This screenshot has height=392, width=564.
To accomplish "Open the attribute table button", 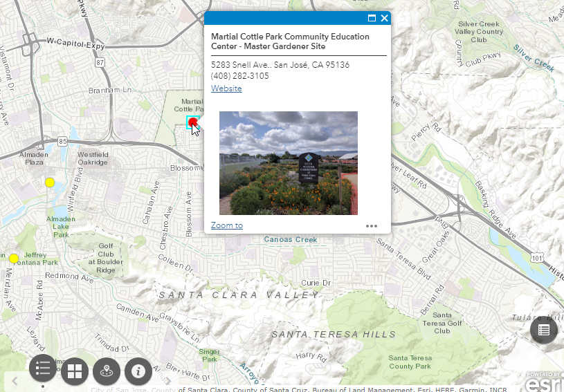I will 544,329.
